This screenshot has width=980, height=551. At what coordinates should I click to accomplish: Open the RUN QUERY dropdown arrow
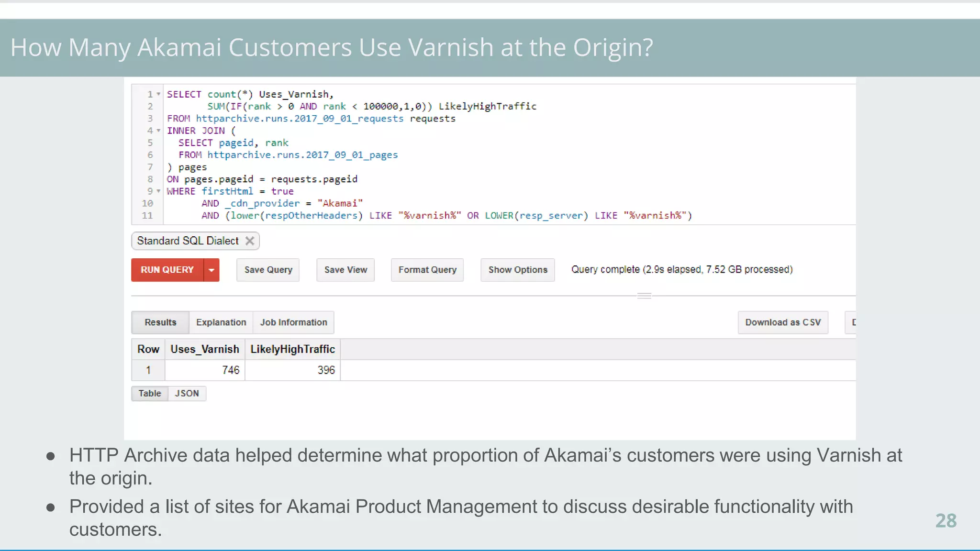click(x=212, y=270)
